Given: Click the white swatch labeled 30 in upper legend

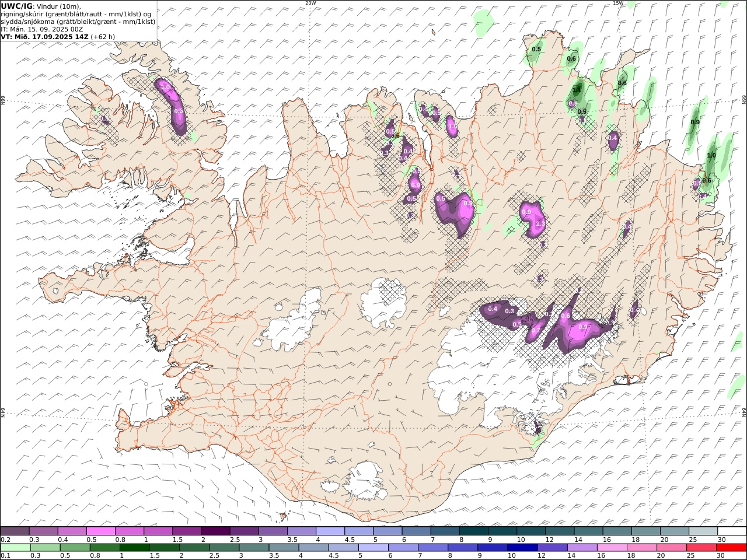Looking at the screenshot, I should pos(732,531).
